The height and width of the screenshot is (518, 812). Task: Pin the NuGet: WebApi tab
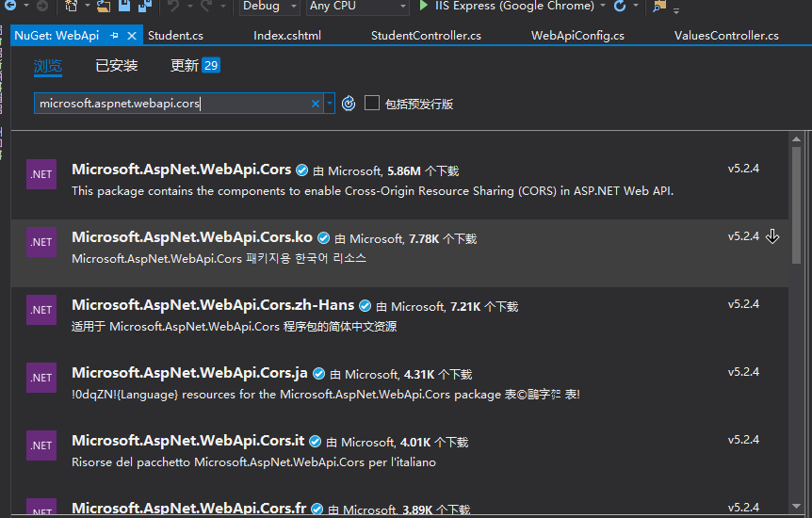tap(114, 36)
